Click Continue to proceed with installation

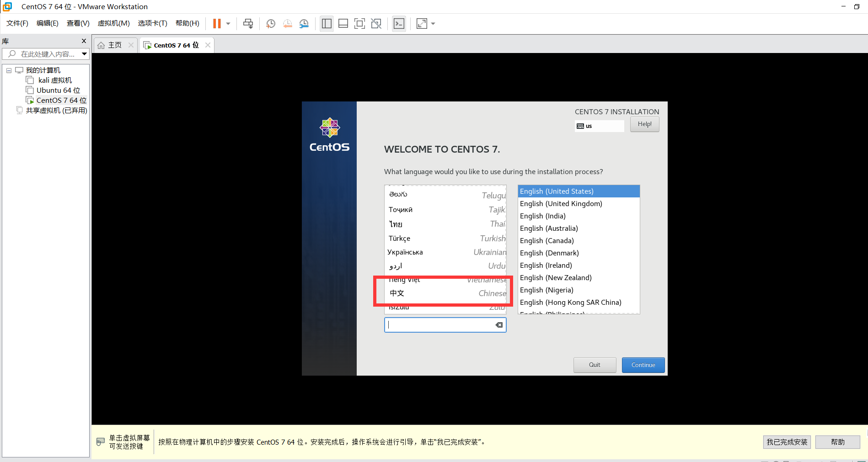pyautogui.click(x=643, y=365)
